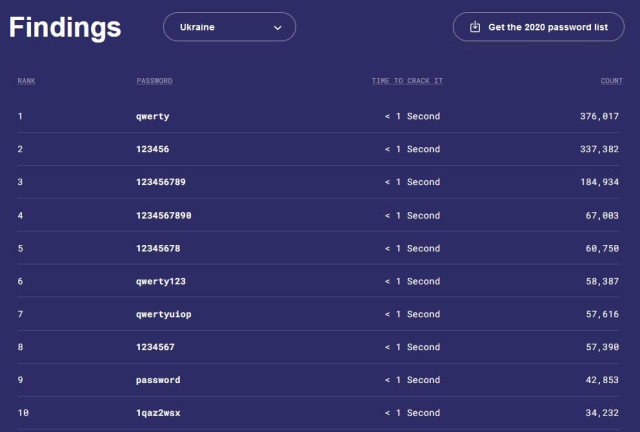Screen dimensions: 640x432
Task: Click the 1qaz2wsx password entry
Action: (x=158, y=413)
